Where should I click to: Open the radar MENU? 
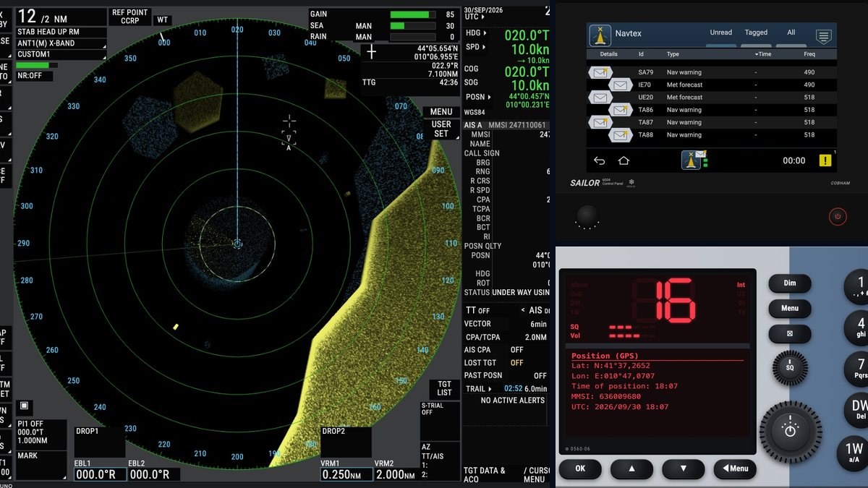coord(441,112)
